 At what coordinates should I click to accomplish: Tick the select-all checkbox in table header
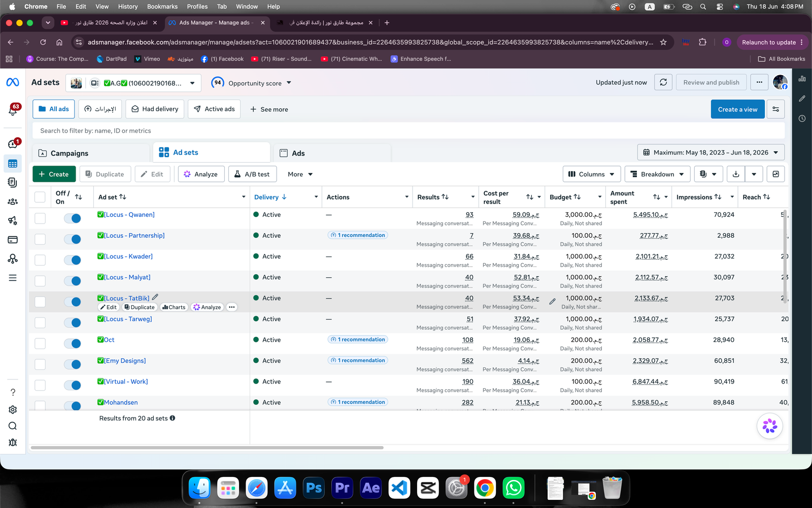coord(40,197)
